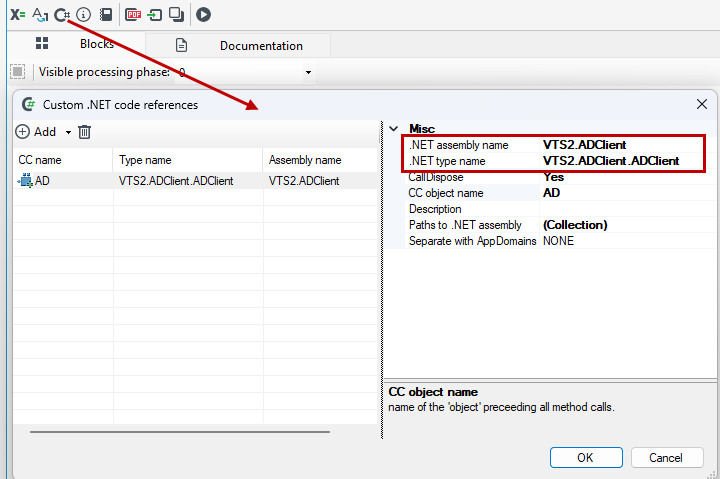
Task: Click the run play toolbar icon
Action: [203, 15]
